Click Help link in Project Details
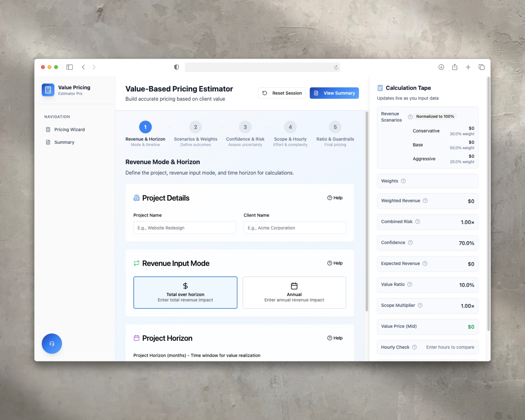The width and height of the screenshot is (525, 420). coord(335,198)
